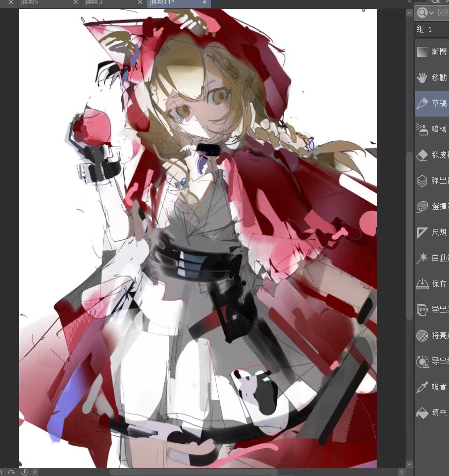Click the vertical scrollbar down arrow
This screenshot has height=476, width=449.
point(409,464)
